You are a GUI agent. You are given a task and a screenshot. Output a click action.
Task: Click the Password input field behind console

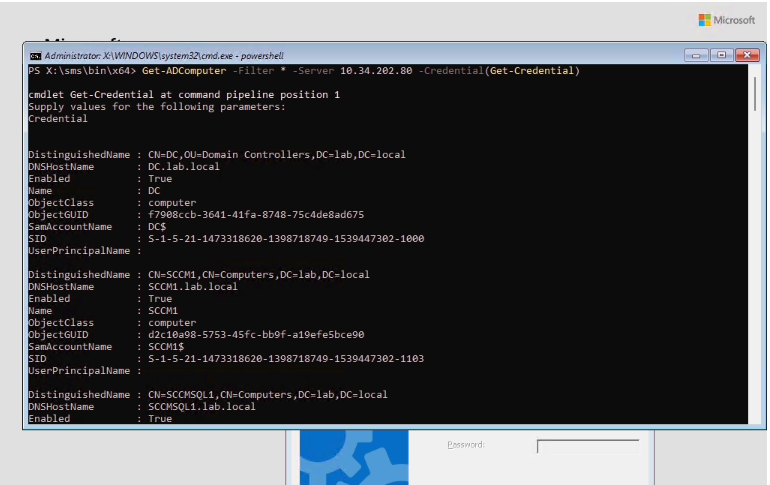coord(588,446)
